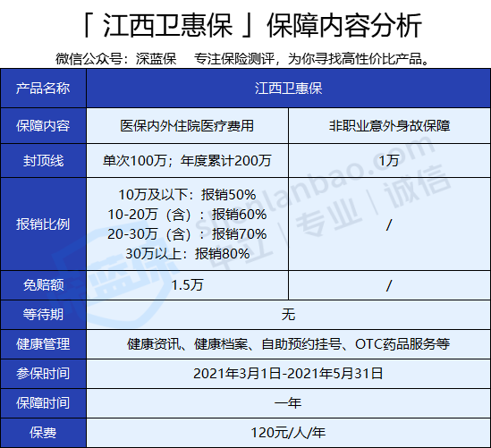Viewport: 491px width, 448px height.
Task: Click the 非职业意外身故保障 cell
Action: click(x=390, y=126)
